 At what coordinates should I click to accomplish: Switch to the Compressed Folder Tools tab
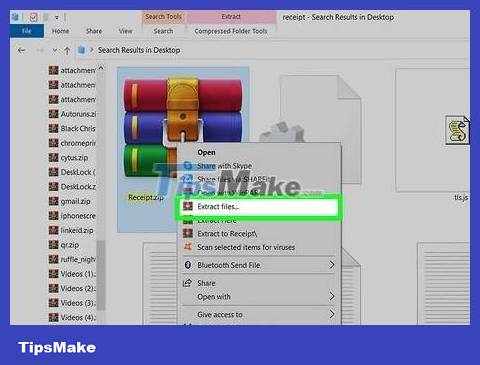click(231, 31)
